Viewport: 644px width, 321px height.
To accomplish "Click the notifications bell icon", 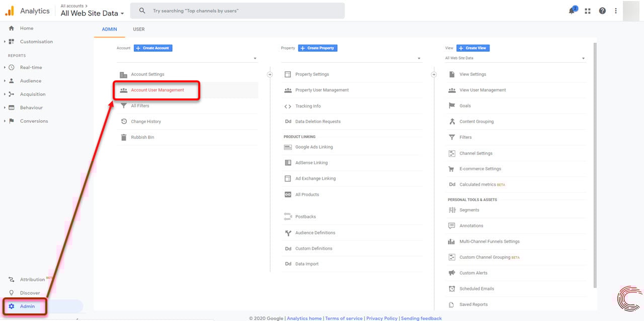I will (572, 11).
